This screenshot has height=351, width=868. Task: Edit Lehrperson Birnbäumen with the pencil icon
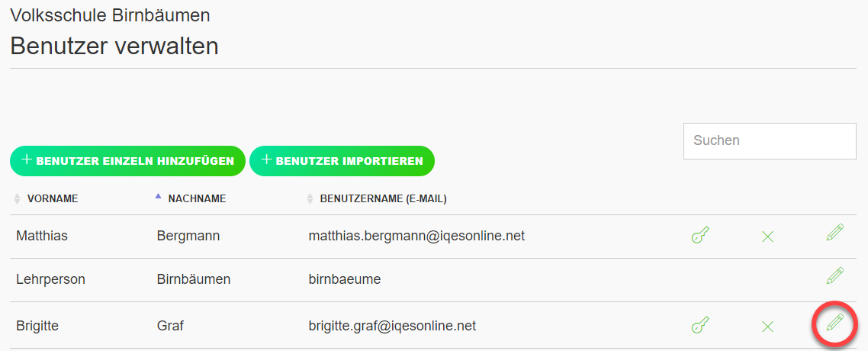pyautogui.click(x=834, y=275)
